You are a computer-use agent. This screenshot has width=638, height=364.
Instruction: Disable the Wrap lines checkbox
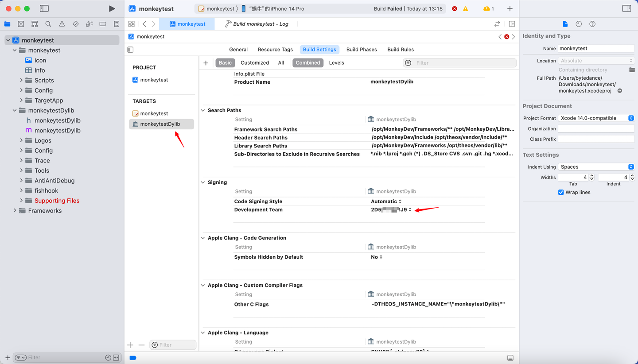point(561,192)
